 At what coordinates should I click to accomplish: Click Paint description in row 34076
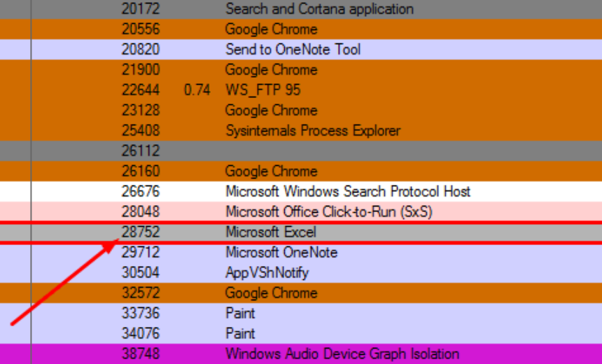pos(240,334)
